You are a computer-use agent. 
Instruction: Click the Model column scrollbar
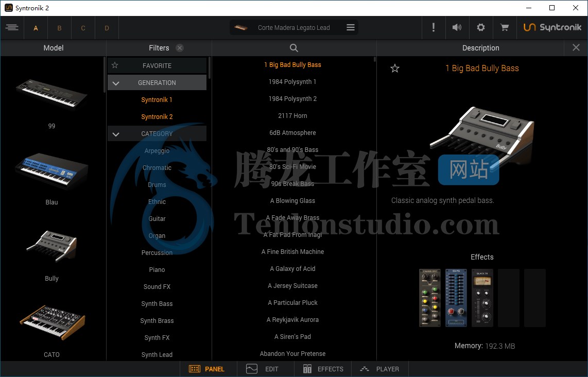pyautogui.click(x=104, y=74)
